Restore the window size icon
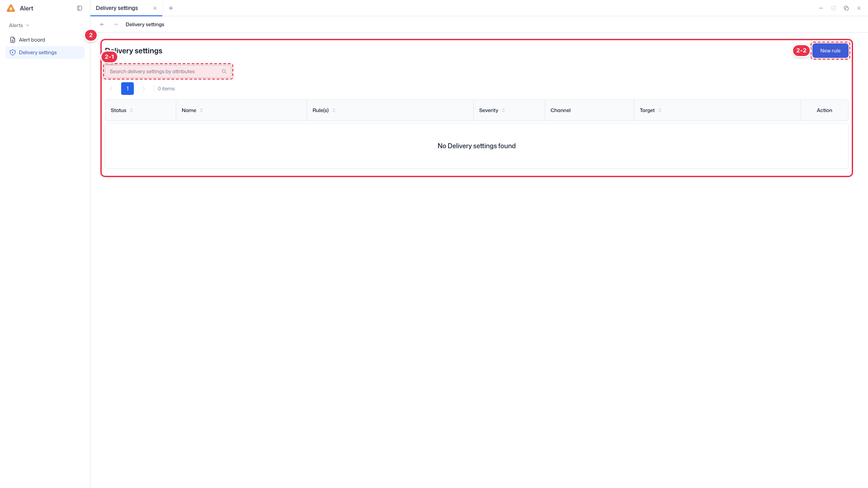Image resolution: width=868 pixels, height=488 pixels. tap(846, 8)
